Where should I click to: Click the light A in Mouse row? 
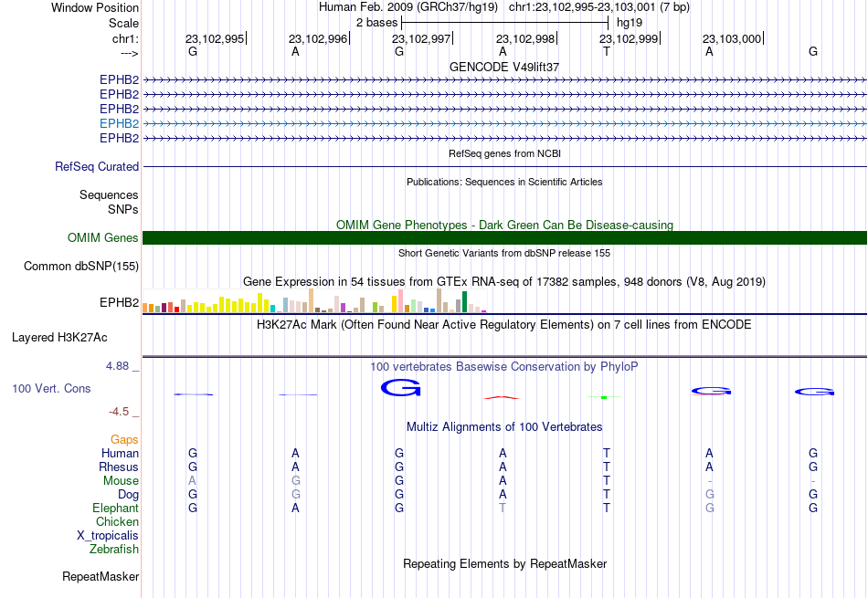tap(192, 481)
